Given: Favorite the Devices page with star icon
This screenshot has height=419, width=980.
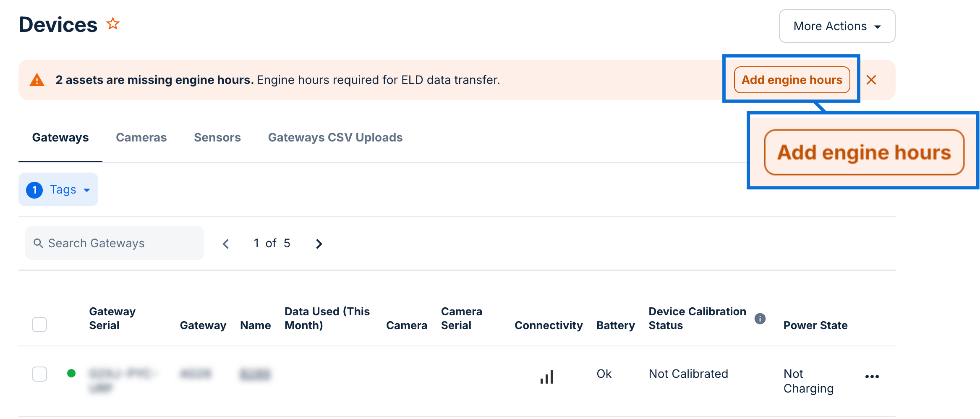Looking at the screenshot, I should pos(113,24).
